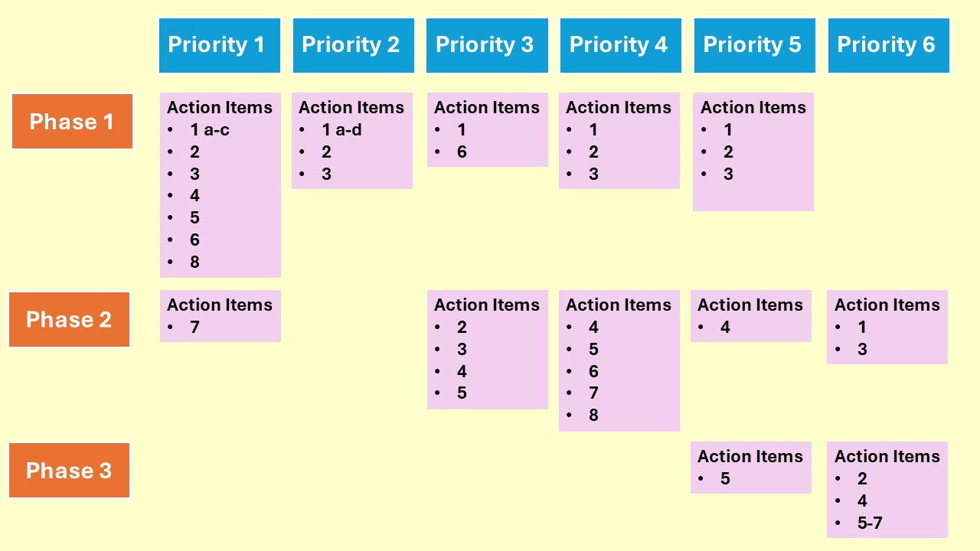Click the Priority 3 header box
This screenshot has width=980, height=551.
point(487,45)
